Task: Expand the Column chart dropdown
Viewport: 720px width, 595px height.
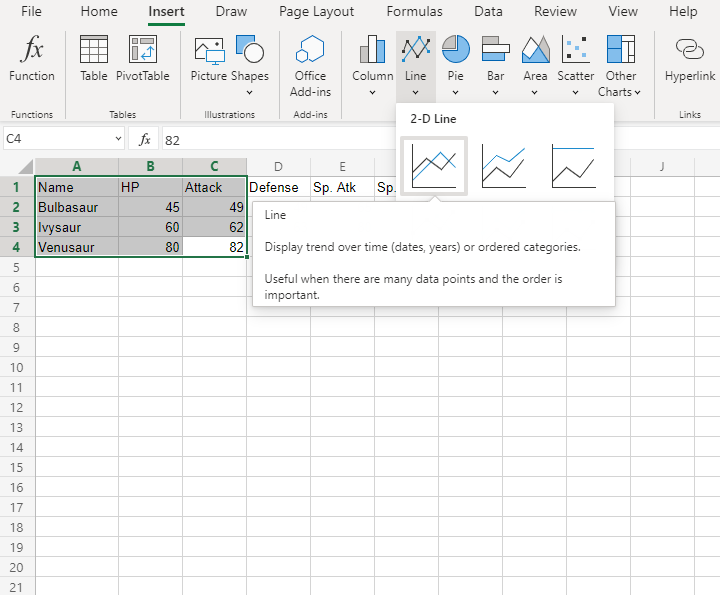Action: pyautogui.click(x=372, y=66)
